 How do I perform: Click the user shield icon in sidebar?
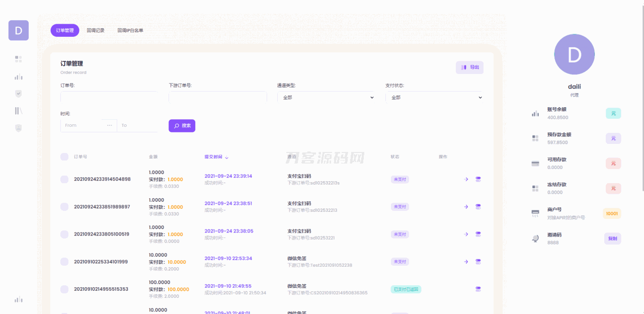click(19, 128)
